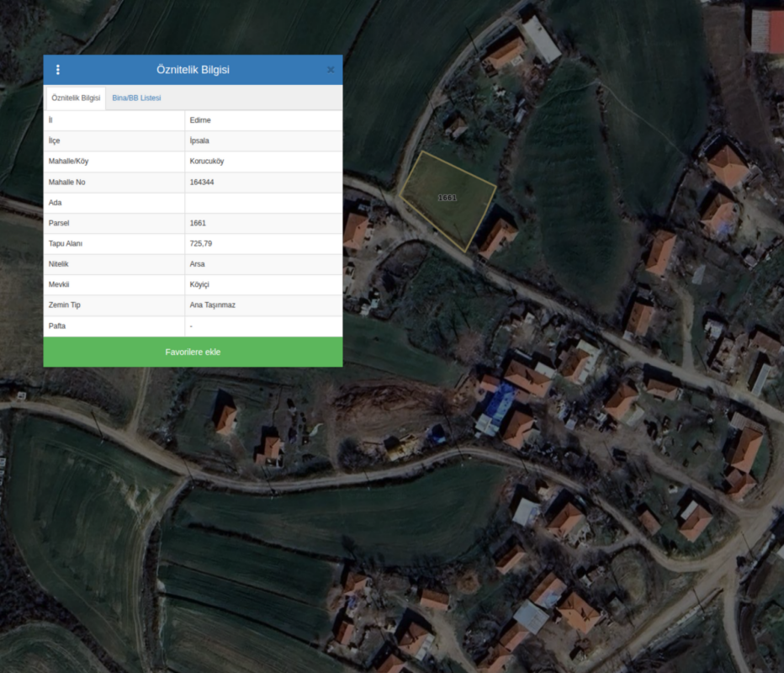Screen dimensions: 784x673
Task: Open the three-dot options menu
Action: (58, 70)
